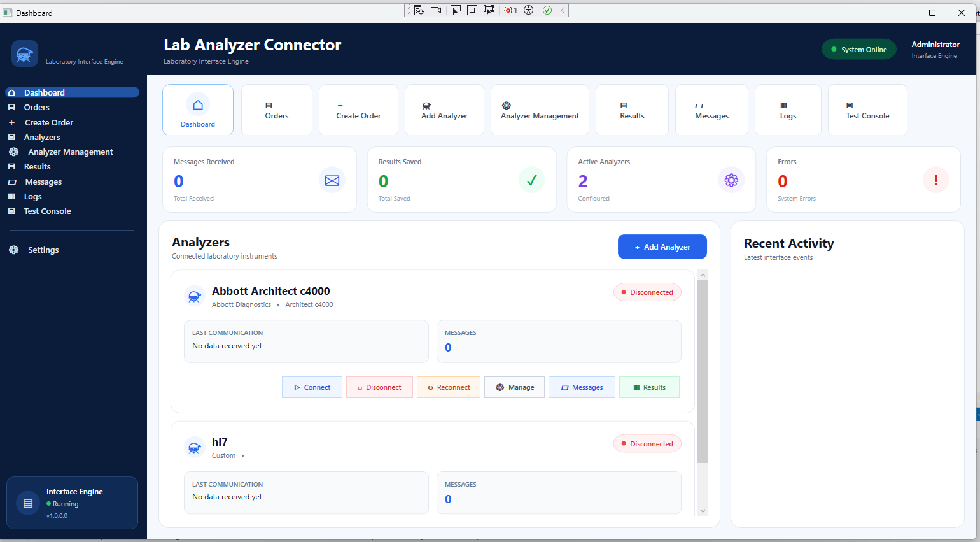
Task: Click the Messages Received count of 0
Action: (x=179, y=182)
